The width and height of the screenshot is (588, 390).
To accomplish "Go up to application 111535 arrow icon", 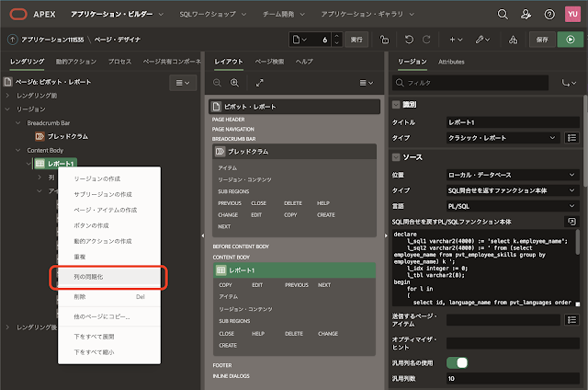I will [x=12, y=40].
